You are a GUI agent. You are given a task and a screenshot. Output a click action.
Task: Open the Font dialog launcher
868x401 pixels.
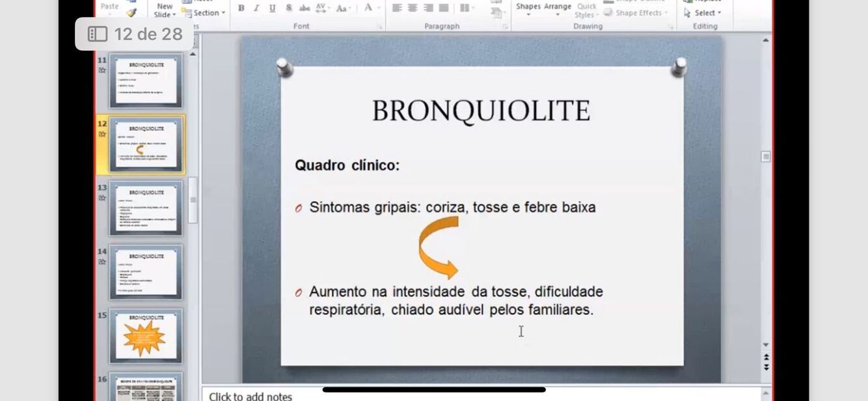(379, 27)
